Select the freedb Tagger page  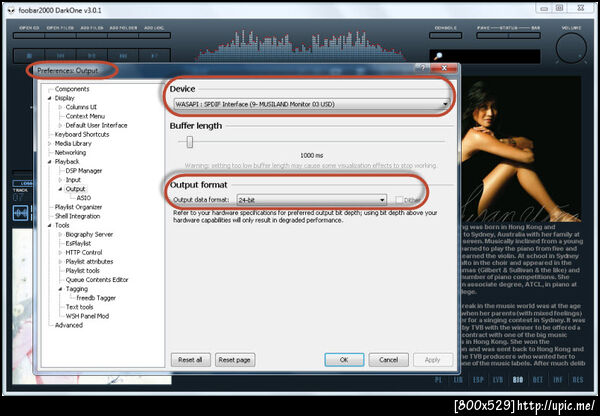pyautogui.click(x=96, y=298)
